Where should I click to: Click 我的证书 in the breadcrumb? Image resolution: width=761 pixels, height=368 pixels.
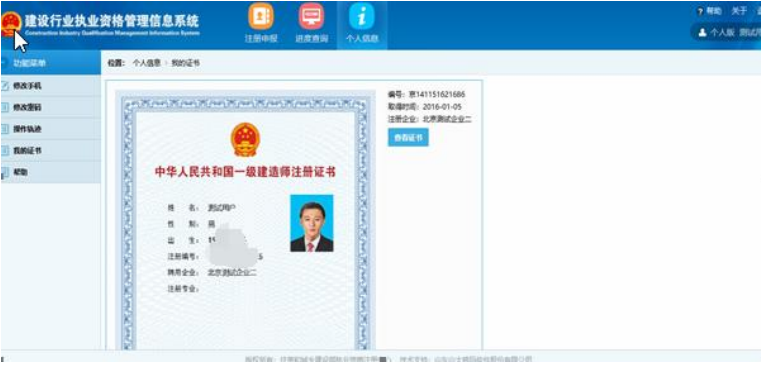tap(185, 63)
